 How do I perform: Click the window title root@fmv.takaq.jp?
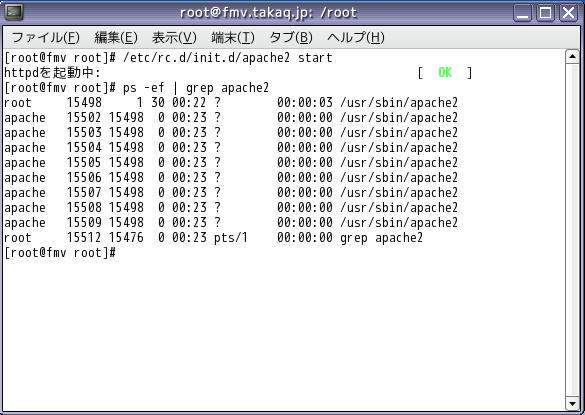(x=268, y=13)
